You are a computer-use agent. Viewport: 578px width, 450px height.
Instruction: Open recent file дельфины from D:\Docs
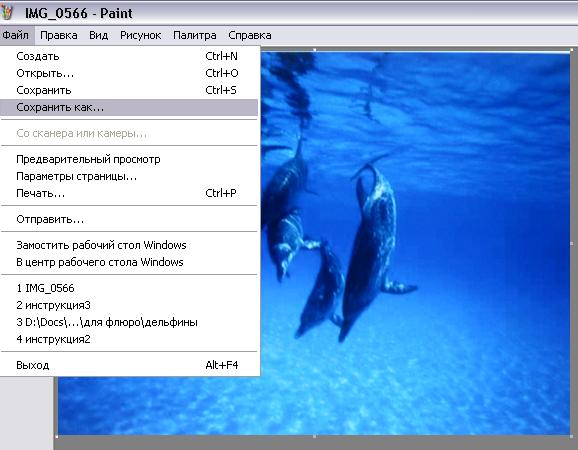[x=129, y=322]
